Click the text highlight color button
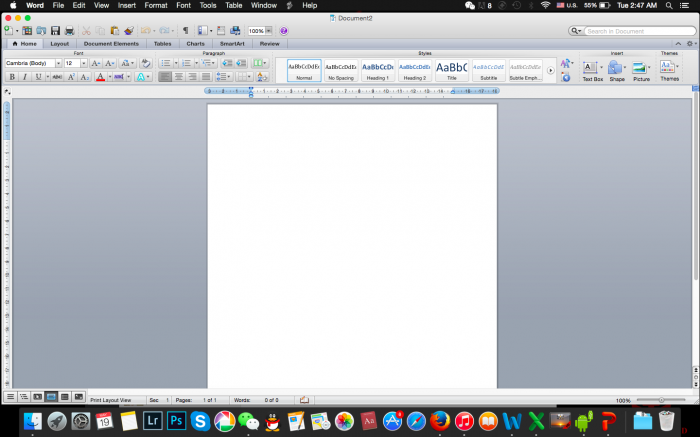700x437 pixels. pos(119,77)
